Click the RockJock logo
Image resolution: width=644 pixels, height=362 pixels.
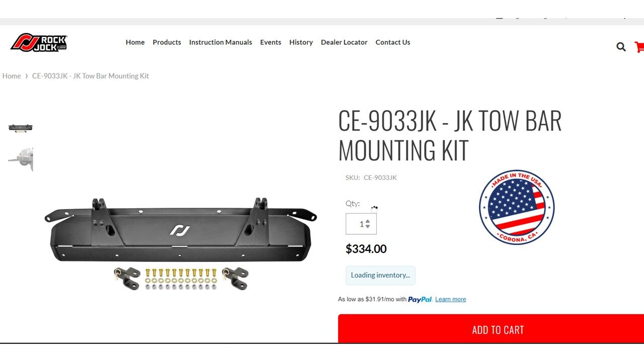pyautogui.click(x=39, y=43)
